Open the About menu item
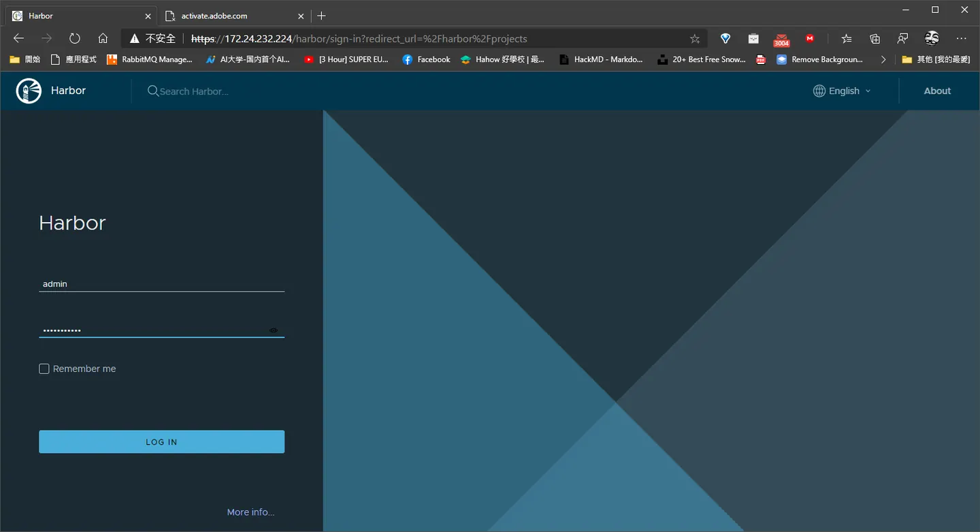This screenshot has width=980, height=532. tap(937, 91)
